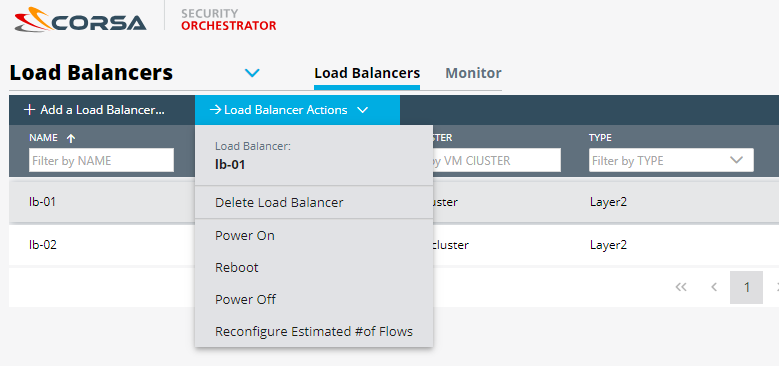Click the TYPE column header
This screenshot has height=366, width=779.
(600, 138)
